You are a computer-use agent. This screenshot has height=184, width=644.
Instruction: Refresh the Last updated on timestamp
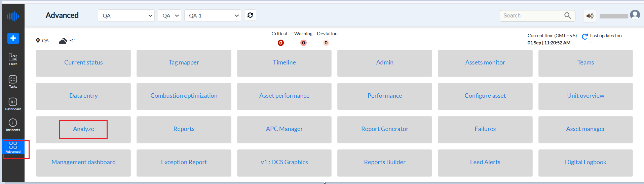(585, 36)
